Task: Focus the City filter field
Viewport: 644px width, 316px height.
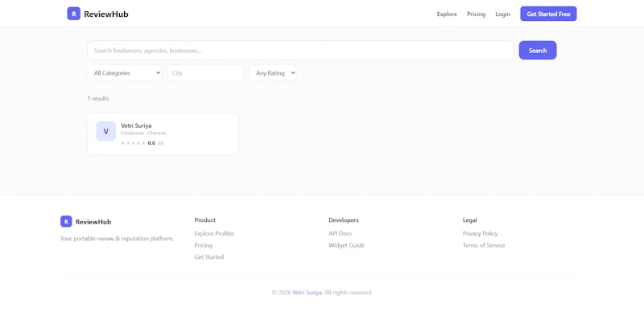Action: click(x=205, y=73)
